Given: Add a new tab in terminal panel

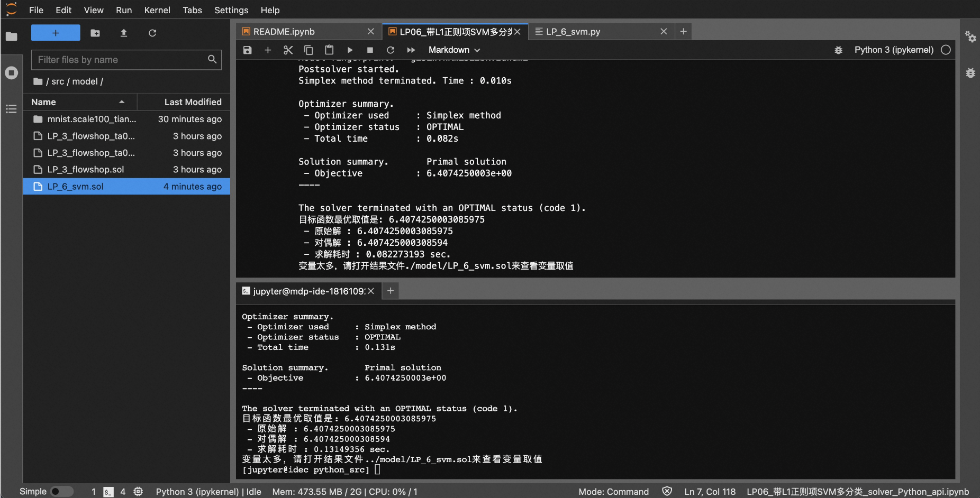Looking at the screenshot, I should tap(391, 291).
